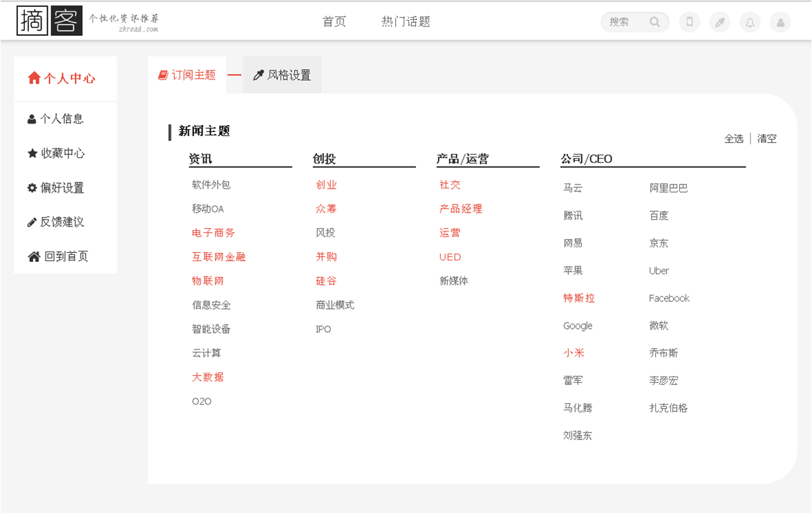The width and height of the screenshot is (812, 514).
Task: Open the notification bell icon
Action: pyautogui.click(x=750, y=22)
